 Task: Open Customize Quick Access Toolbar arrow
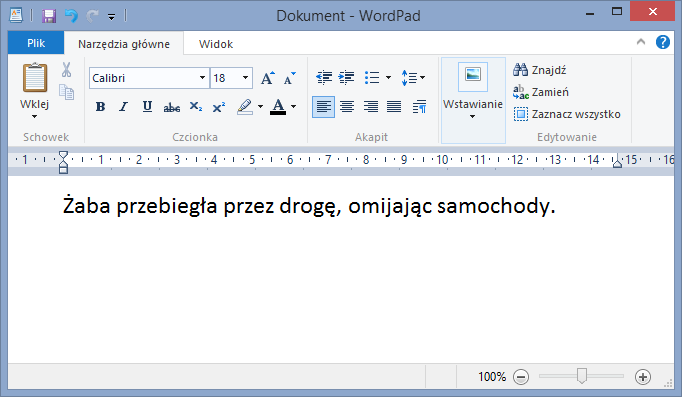click(x=112, y=17)
